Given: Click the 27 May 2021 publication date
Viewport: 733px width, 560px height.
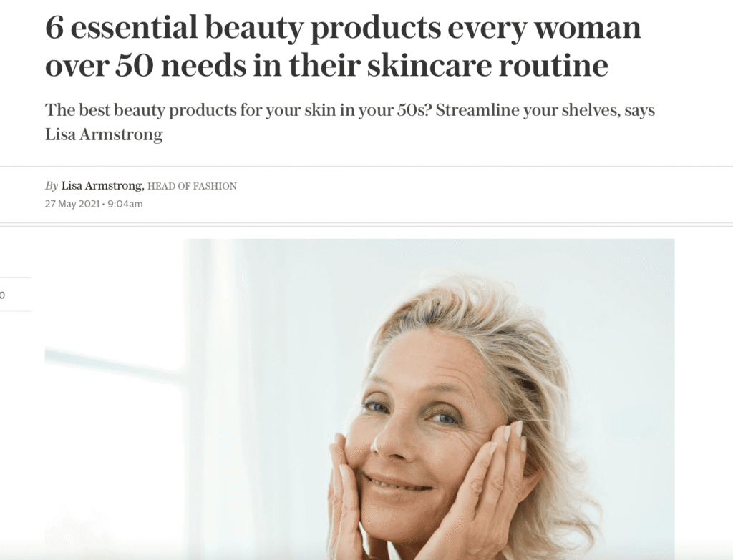Looking at the screenshot, I should point(72,204).
